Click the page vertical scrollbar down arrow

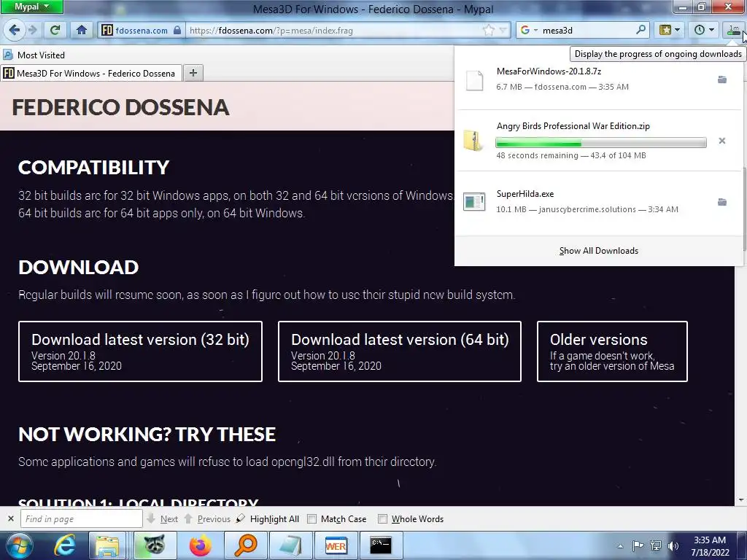(x=741, y=500)
